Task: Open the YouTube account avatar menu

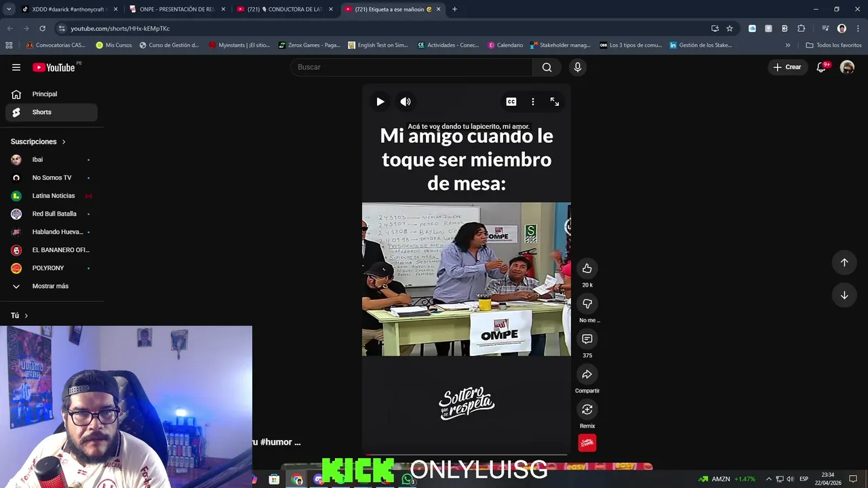Action: click(x=847, y=67)
